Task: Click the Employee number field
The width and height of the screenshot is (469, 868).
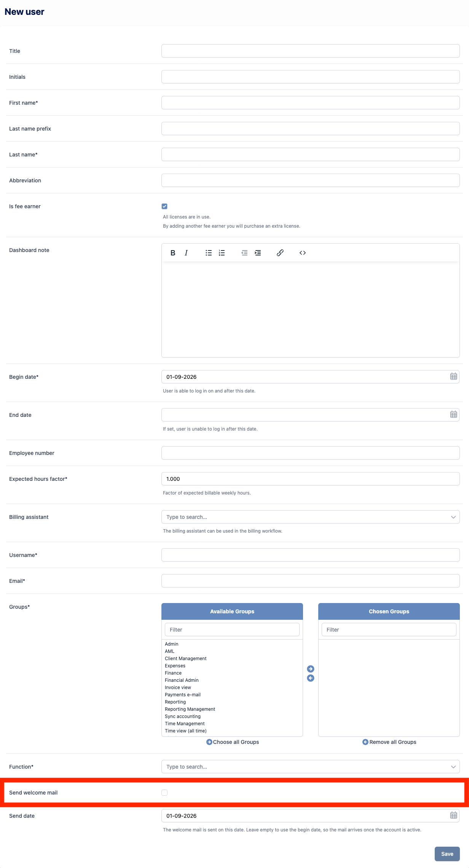Action: click(311, 453)
